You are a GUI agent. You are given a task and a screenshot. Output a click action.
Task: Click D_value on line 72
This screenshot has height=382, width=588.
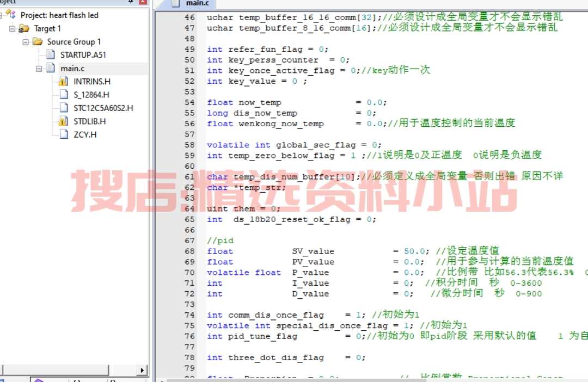coord(310,293)
